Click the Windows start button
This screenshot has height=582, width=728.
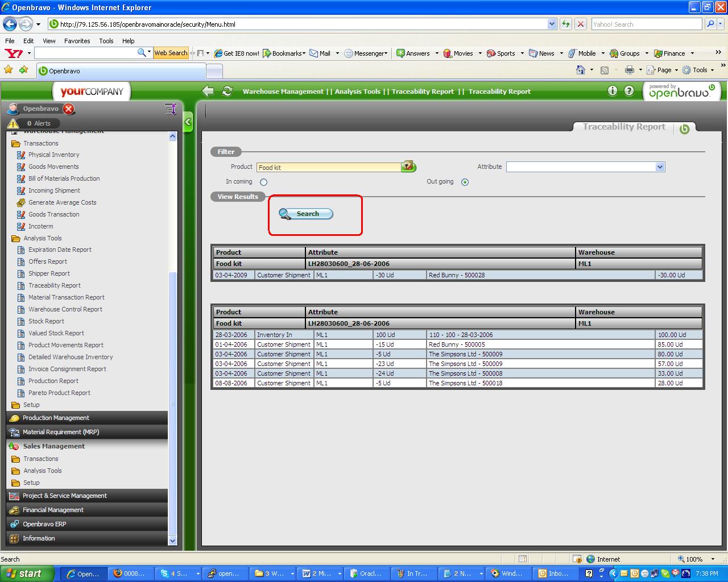(x=27, y=573)
